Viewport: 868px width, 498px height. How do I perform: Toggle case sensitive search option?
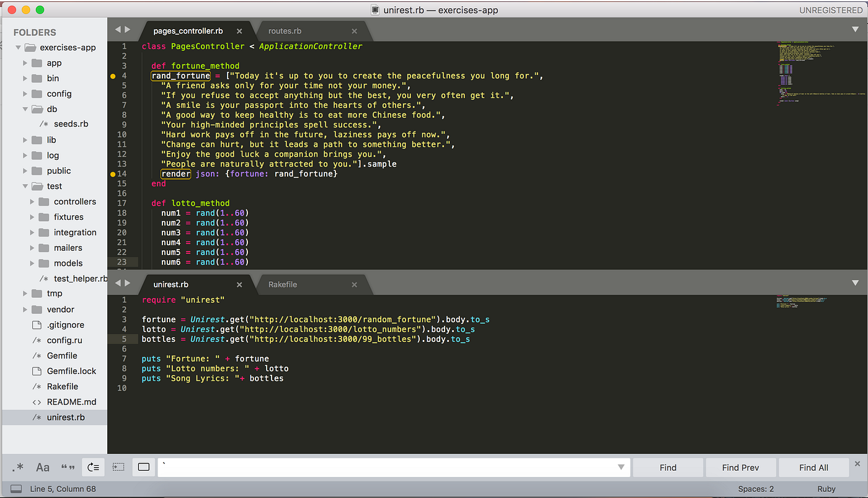(43, 468)
